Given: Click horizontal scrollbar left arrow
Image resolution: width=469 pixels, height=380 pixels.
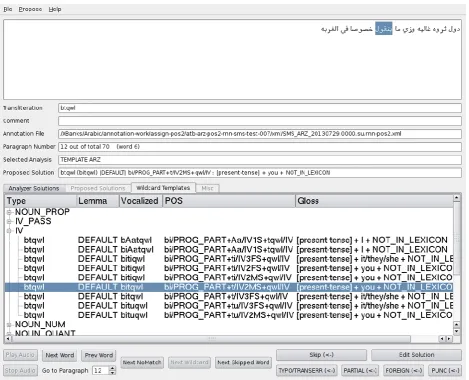Looking at the screenshot, I should (8, 339).
